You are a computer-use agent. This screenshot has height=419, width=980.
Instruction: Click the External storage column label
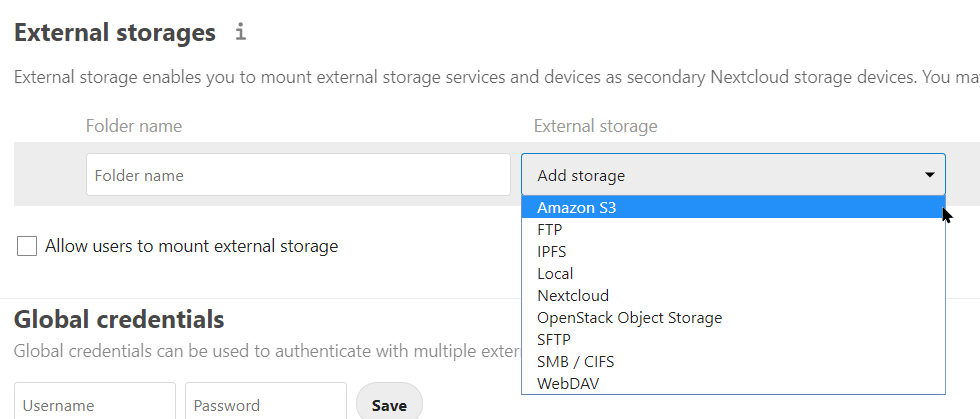coord(596,126)
